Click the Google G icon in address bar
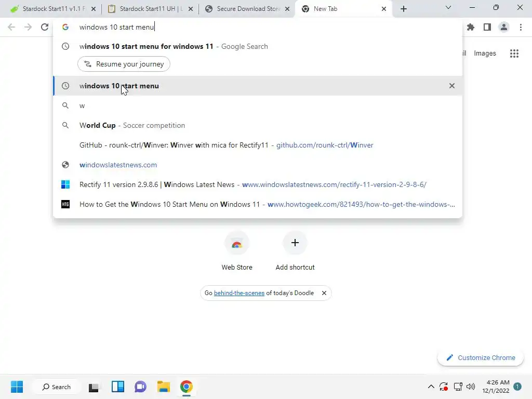The width and height of the screenshot is (532, 399). (65, 27)
